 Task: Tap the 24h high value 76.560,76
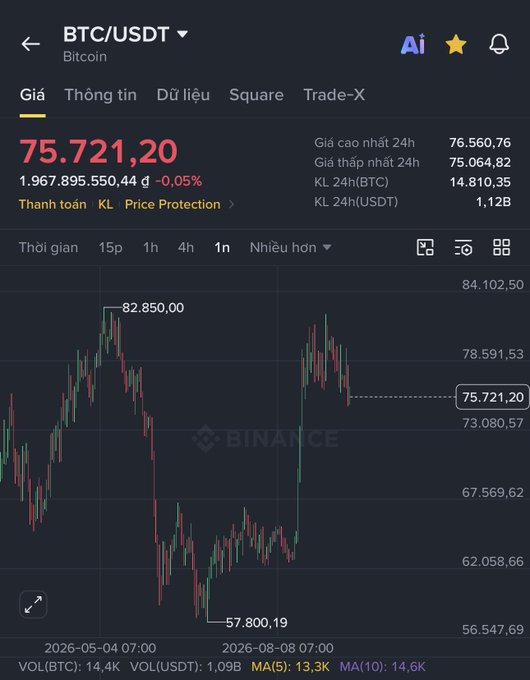pyautogui.click(x=480, y=142)
